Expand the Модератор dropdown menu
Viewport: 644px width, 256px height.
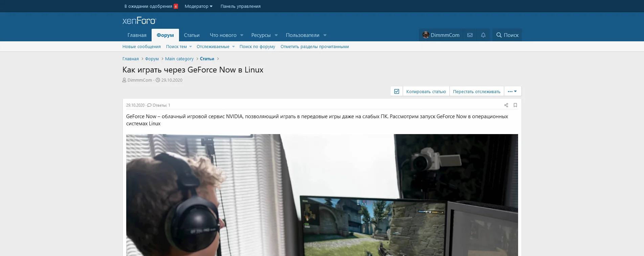pyautogui.click(x=198, y=6)
